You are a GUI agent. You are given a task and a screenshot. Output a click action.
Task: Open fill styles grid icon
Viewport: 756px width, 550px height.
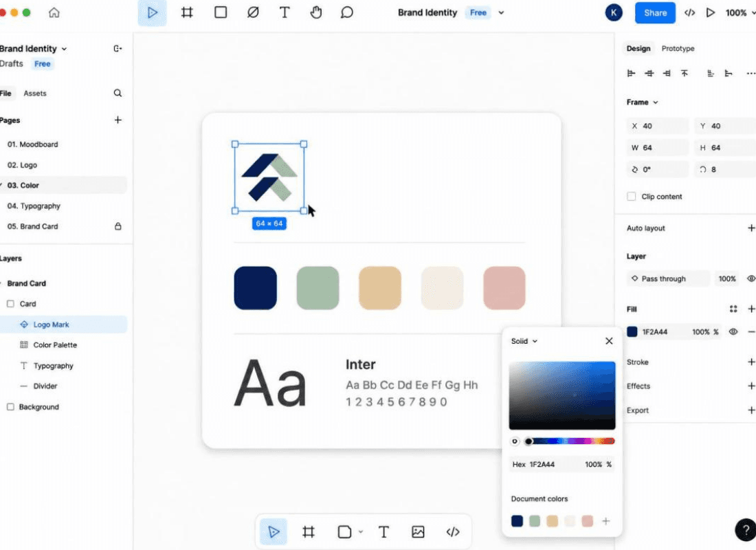click(x=733, y=309)
